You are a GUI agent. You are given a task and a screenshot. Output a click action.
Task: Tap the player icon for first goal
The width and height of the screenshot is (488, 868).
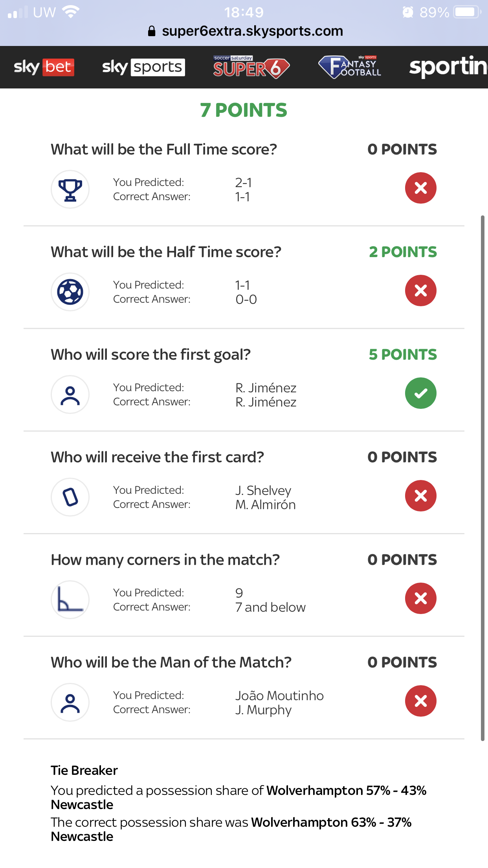coord(70,395)
